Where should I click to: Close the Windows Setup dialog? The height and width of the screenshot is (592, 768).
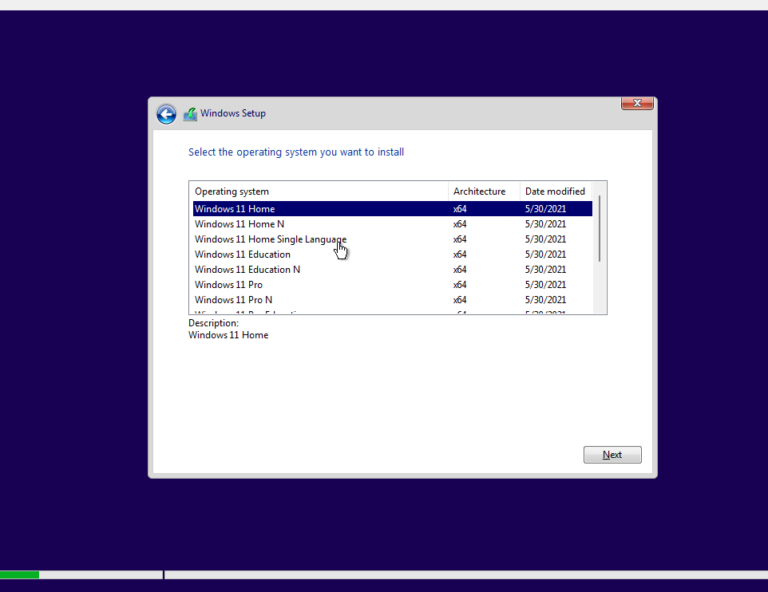(637, 103)
